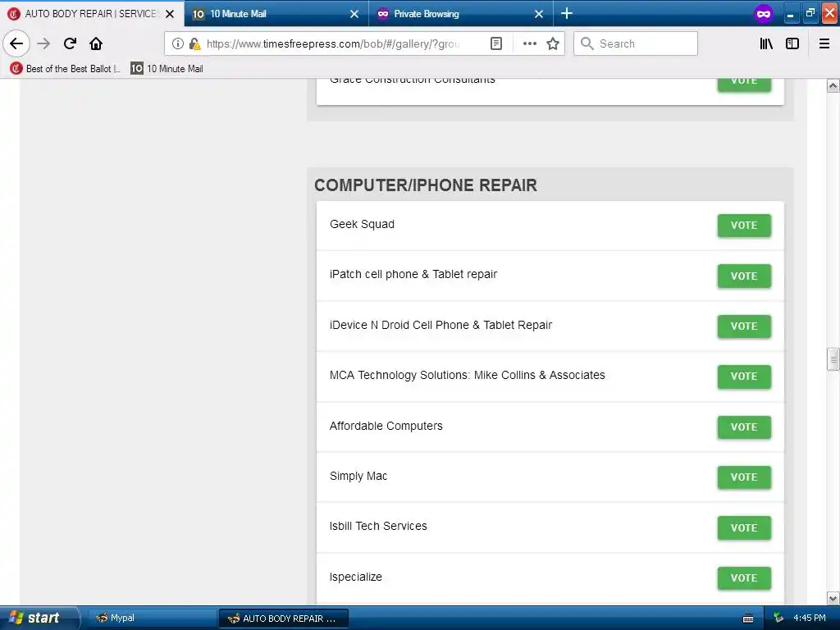Click the Isbill Tech Services text
The width and height of the screenshot is (840, 630).
pos(378,527)
